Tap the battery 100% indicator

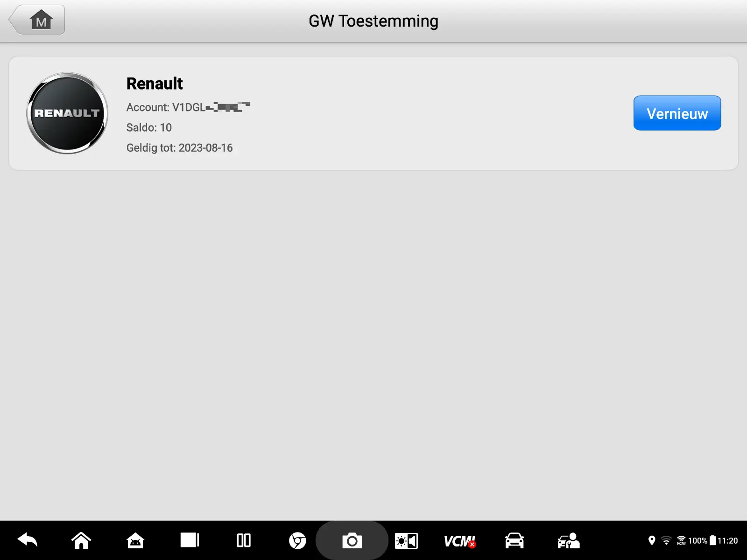(702, 540)
